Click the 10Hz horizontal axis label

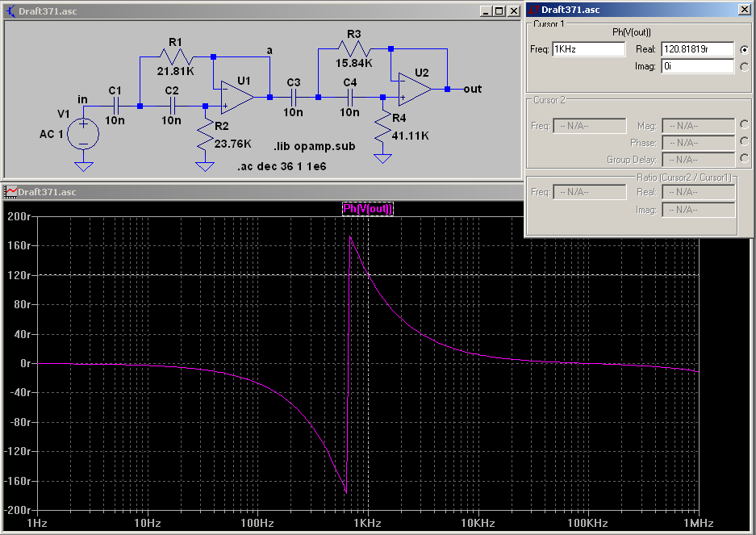[x=147, y=523]
